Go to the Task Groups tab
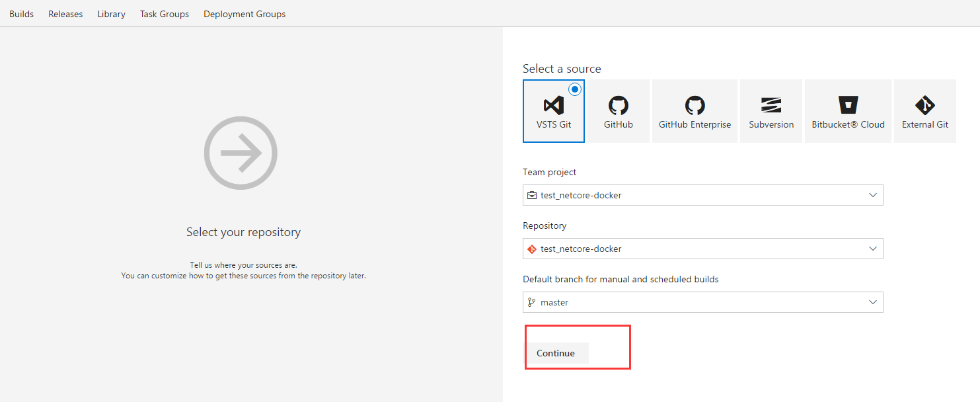This screenshot has height=402, width=980. click(x=165, y=14)
